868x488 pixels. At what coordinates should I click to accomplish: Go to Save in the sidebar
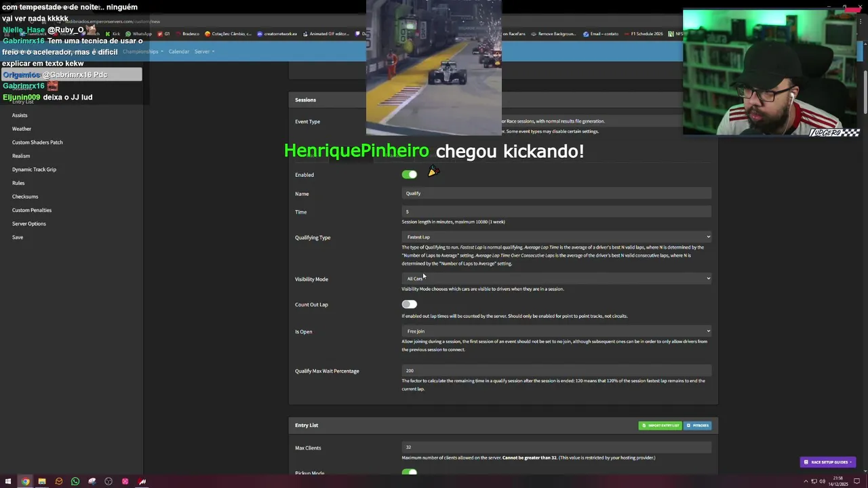coord(18,237)
